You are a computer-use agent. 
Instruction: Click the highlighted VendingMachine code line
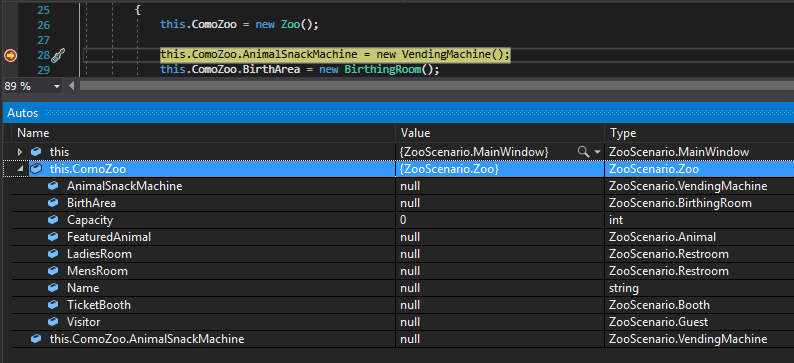(335, 55)
